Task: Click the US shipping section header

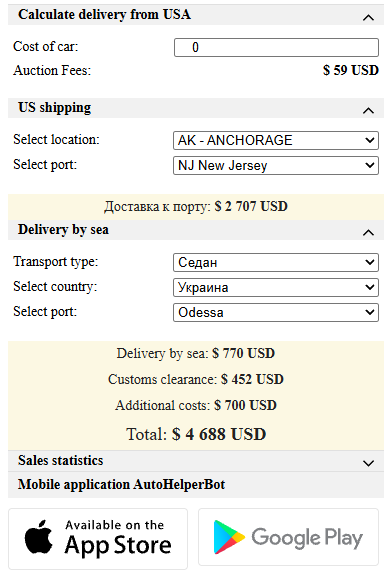Action: click(x=196, y=108)
